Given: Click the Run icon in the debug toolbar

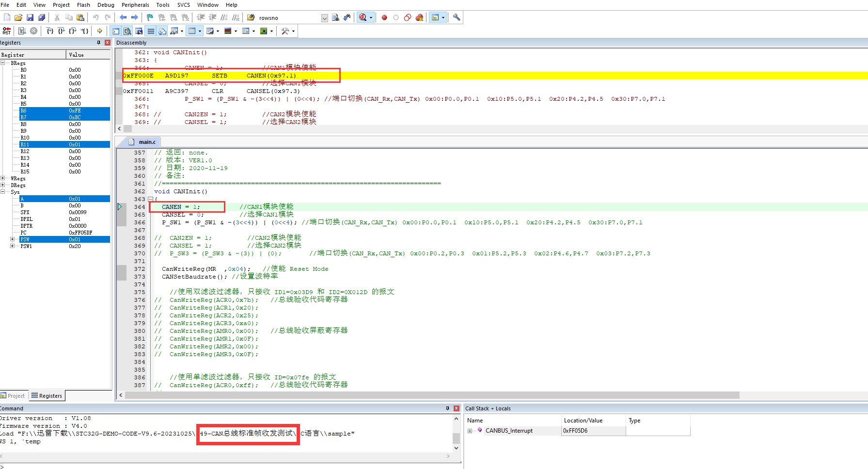Looking at the screenshot, I should point(22,31).
